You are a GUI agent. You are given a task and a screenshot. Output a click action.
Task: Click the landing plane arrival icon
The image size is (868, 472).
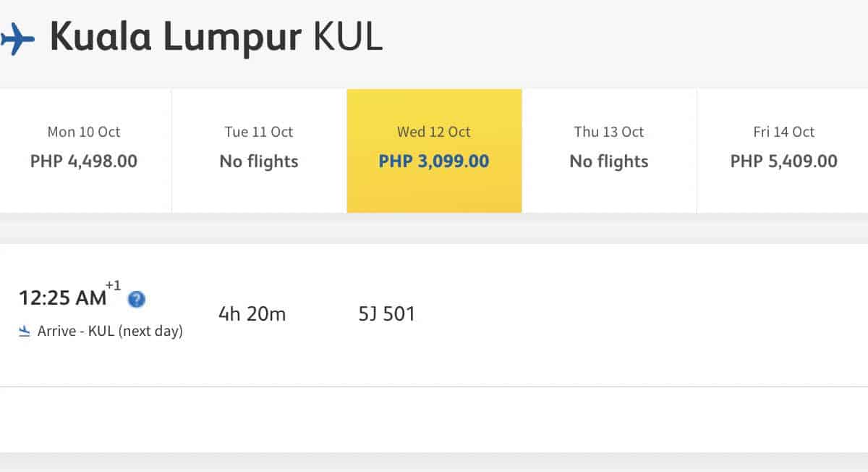pyautogui.click(x=25, y=332)
